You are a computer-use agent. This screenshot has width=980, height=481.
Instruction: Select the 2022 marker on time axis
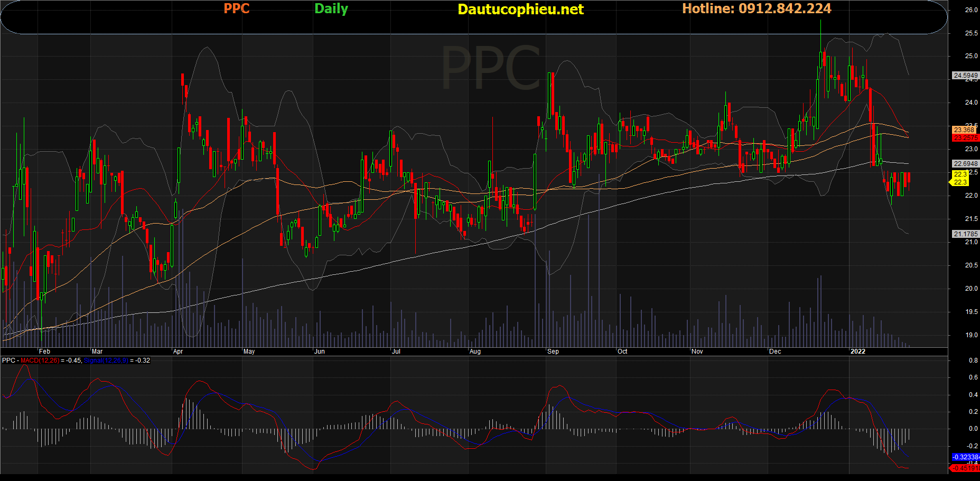(857, 351)
